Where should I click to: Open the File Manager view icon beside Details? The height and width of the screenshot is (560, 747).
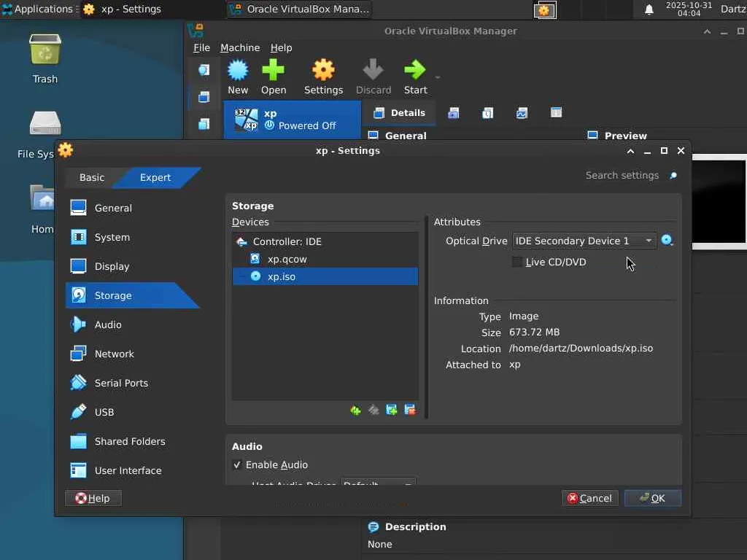tap(556, 113)
